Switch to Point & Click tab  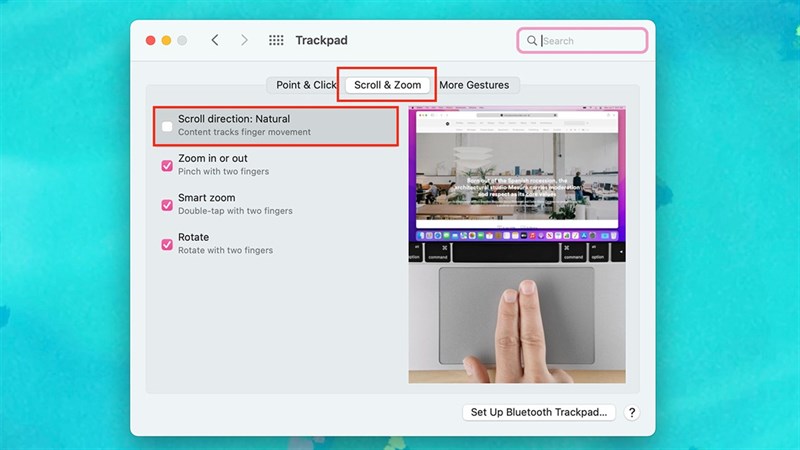point(306,85)
